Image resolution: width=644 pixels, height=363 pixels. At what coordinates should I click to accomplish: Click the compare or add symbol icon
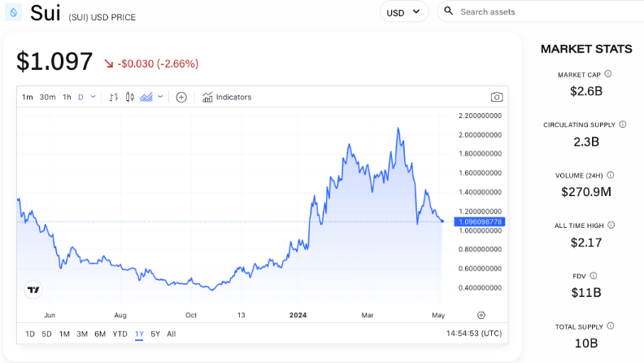point(181,97)
